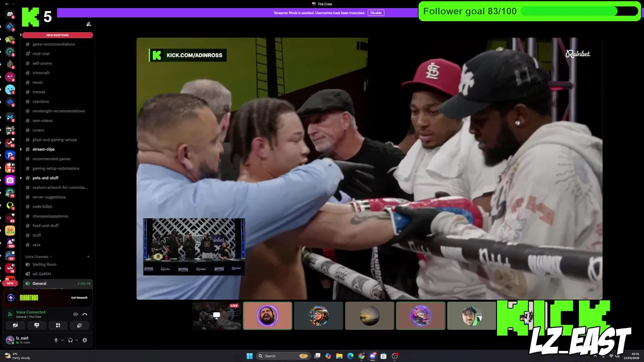
Task: Disconnect from voice call
Action: coord(85,314)
